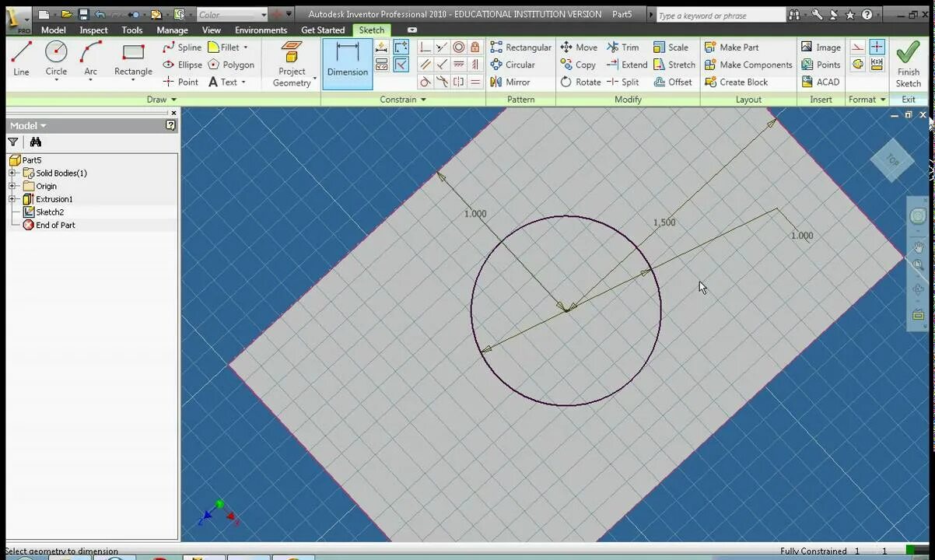Click Finish Sketch

click(908, 65)
